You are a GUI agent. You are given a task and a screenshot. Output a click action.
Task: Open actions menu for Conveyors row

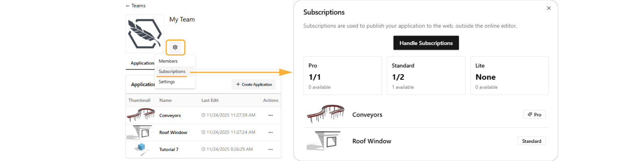[270, 116]
